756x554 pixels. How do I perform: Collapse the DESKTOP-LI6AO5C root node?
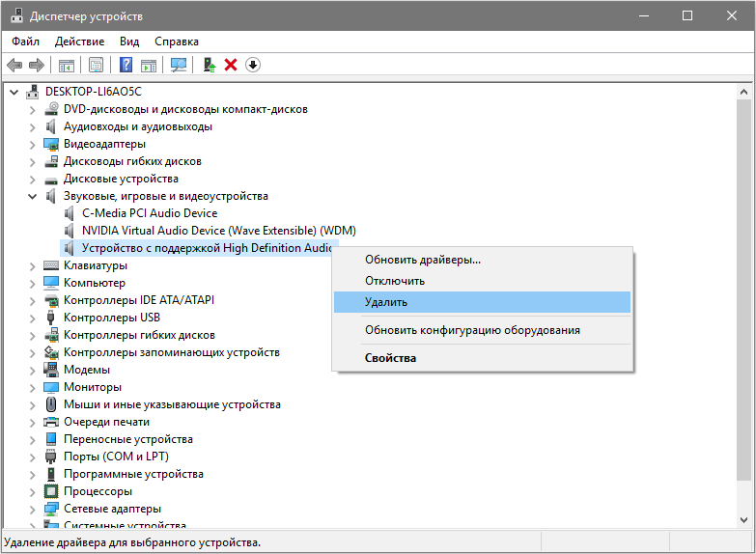tap(14, 92)
